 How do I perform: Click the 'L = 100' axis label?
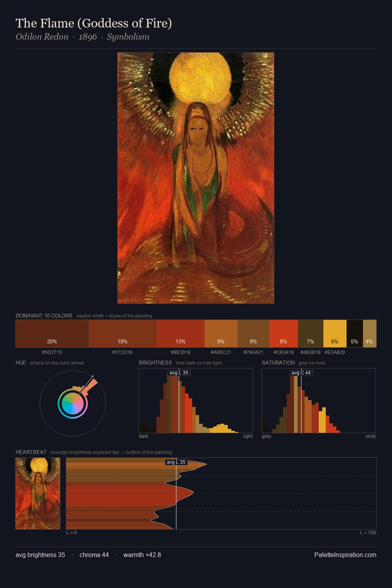coord(368,533)
